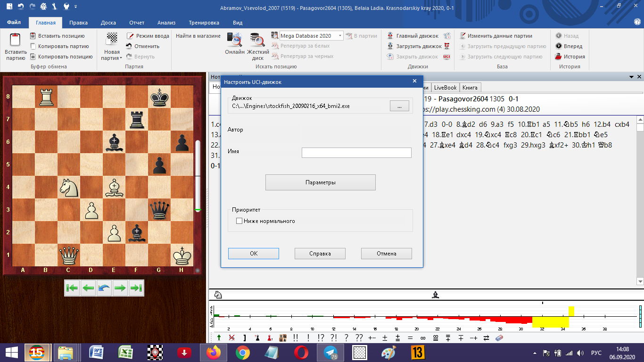The image size is (644, 362).
Task: Click the engine browse button with ellipsis
Action: pyautogui.click(x=399, y=106)
